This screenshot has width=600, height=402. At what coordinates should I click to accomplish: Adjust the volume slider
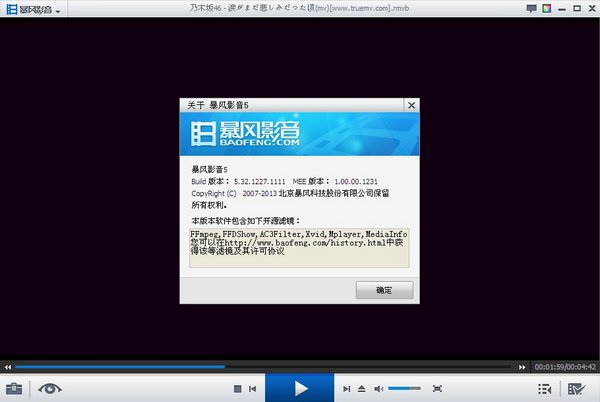(404, 389)
